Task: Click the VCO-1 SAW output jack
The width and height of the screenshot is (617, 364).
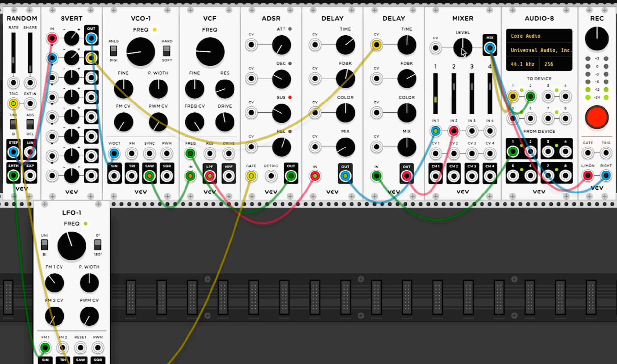Action: (149, 176)
